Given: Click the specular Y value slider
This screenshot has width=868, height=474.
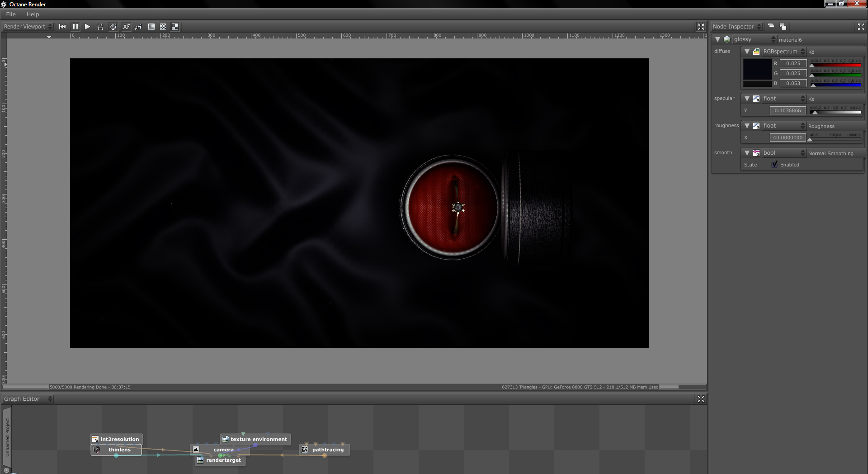Looking at the screenshot, I should tap(835, 110).
